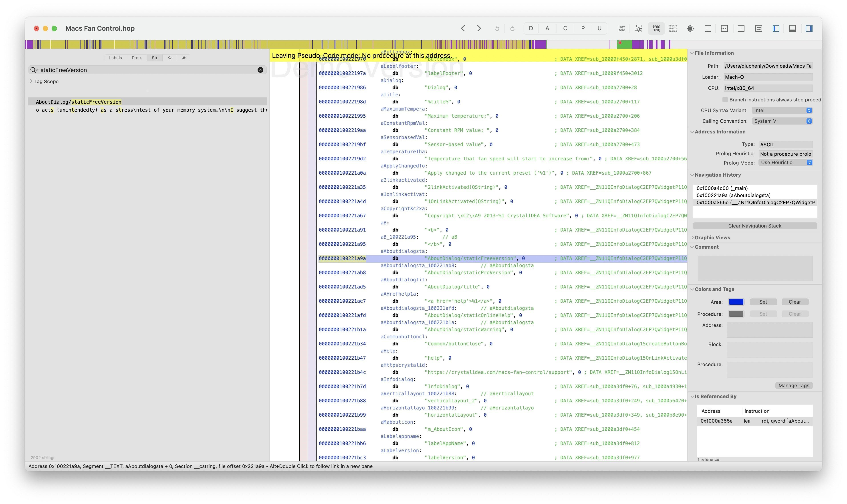Collapse the Address Information section
Screen dimensions: 847x504
[692, 132]
